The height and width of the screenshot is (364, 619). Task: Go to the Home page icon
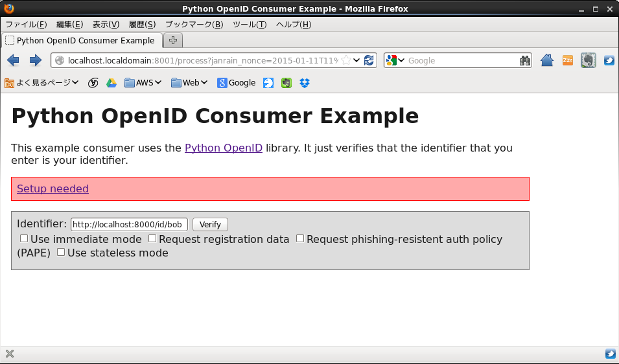pyautogui.click(x=546, y=60)
